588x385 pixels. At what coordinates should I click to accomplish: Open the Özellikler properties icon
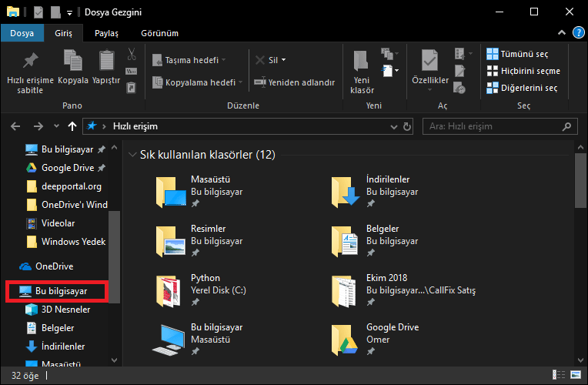pyautogui.click(x=429, y=62)
